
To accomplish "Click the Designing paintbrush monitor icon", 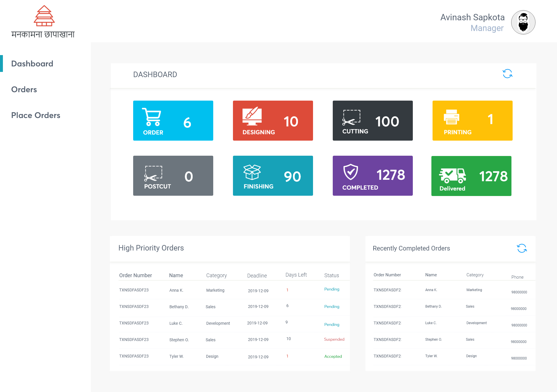I will (252, 116).
